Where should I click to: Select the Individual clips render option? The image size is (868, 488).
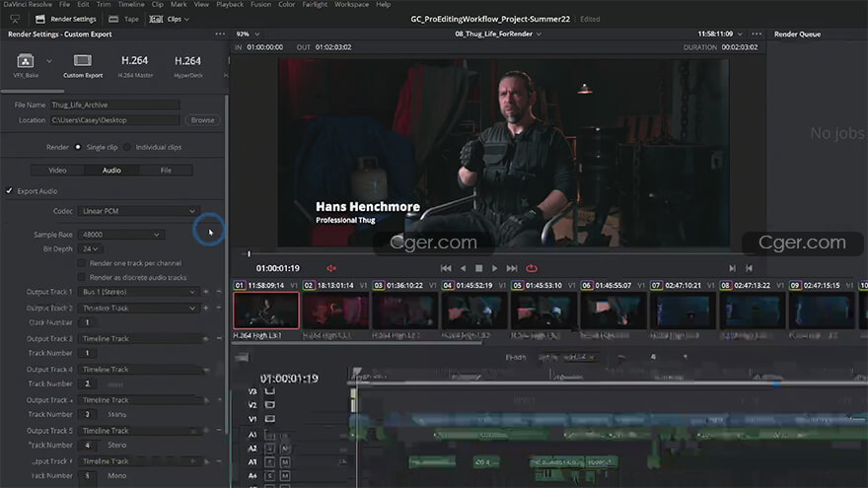tap(127, 147)
